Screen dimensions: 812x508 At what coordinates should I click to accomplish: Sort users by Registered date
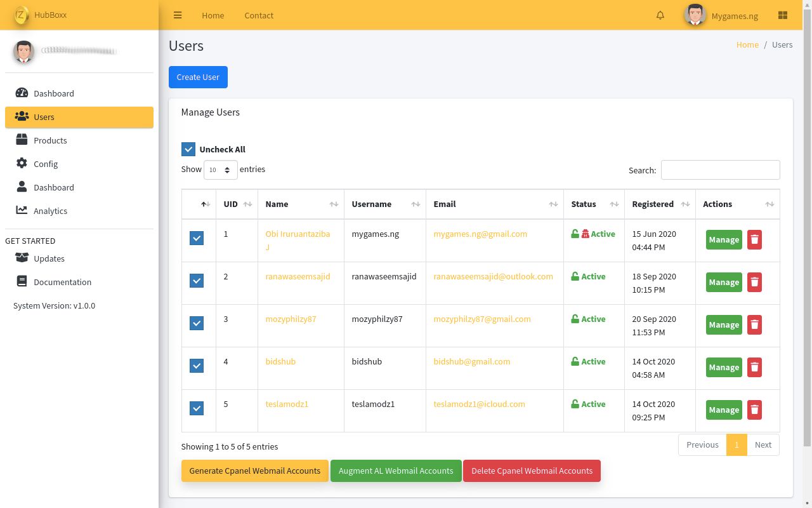click(660, 204)
